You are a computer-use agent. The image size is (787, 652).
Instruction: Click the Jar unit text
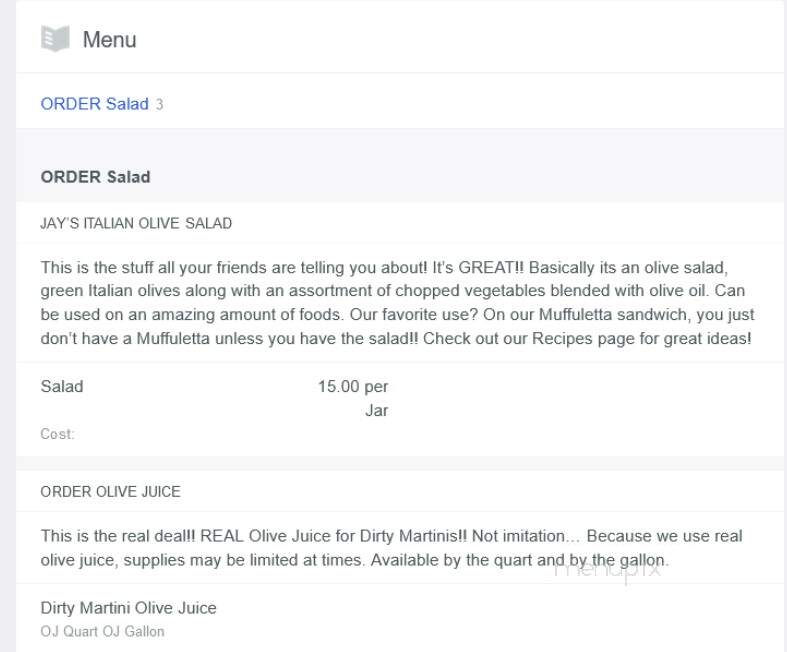(376, 411)
